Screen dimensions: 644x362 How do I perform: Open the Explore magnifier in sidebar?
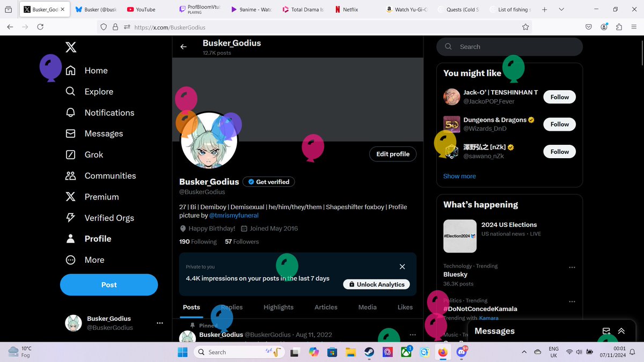tap(70, 92)
